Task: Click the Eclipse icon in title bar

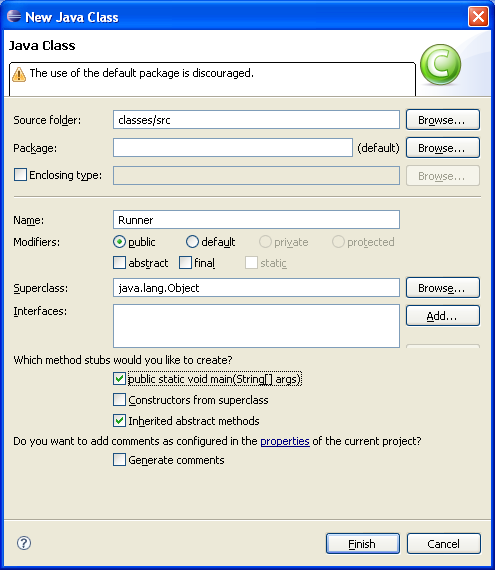Action: [14, 16]
